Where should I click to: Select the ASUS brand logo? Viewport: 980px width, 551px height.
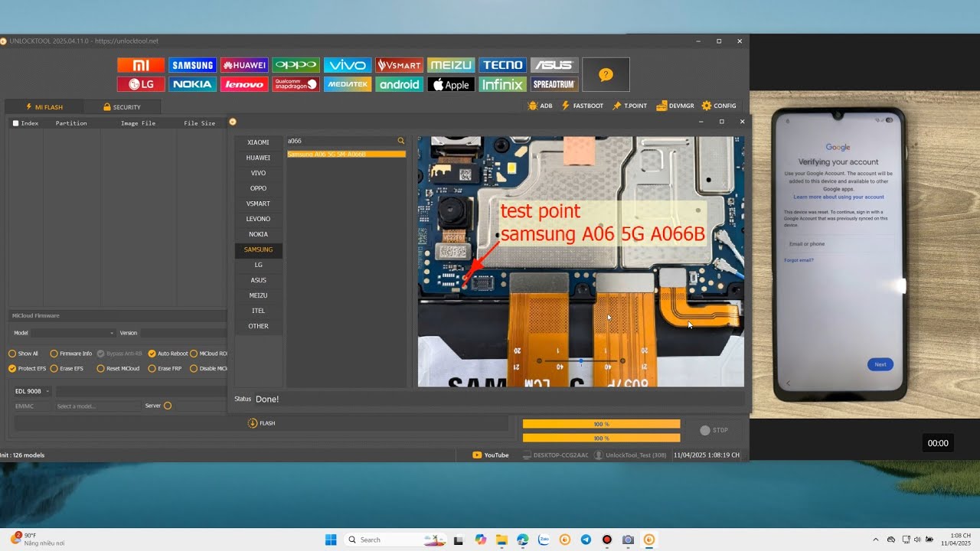coord(554,66)
